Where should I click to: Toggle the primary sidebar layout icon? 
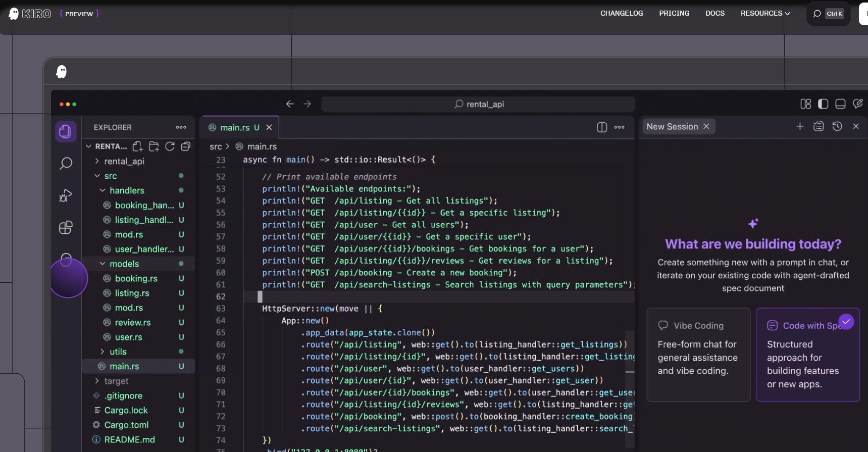pyautogui.click(x=823, y=104)
